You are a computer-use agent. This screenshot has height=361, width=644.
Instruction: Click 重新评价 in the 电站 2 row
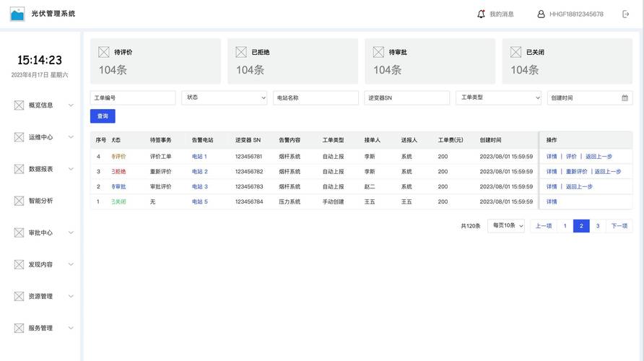(x=577, y=172)
